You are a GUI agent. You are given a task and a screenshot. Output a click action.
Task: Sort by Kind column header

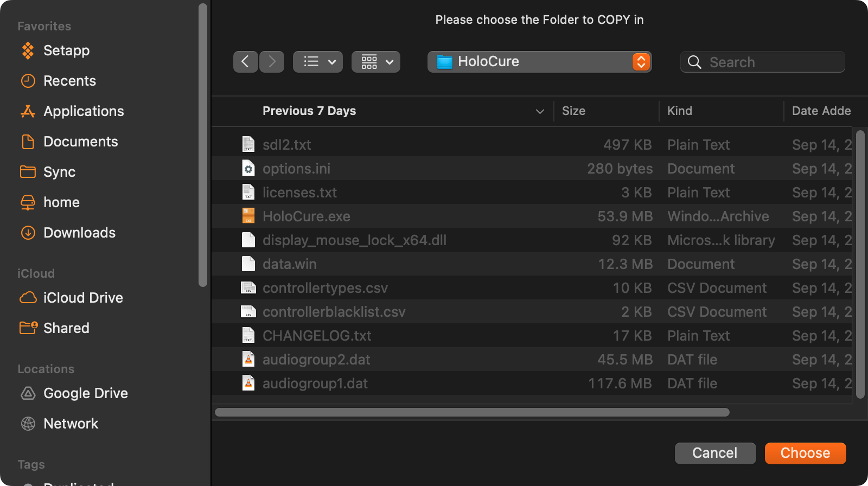[x=679, y=111]
